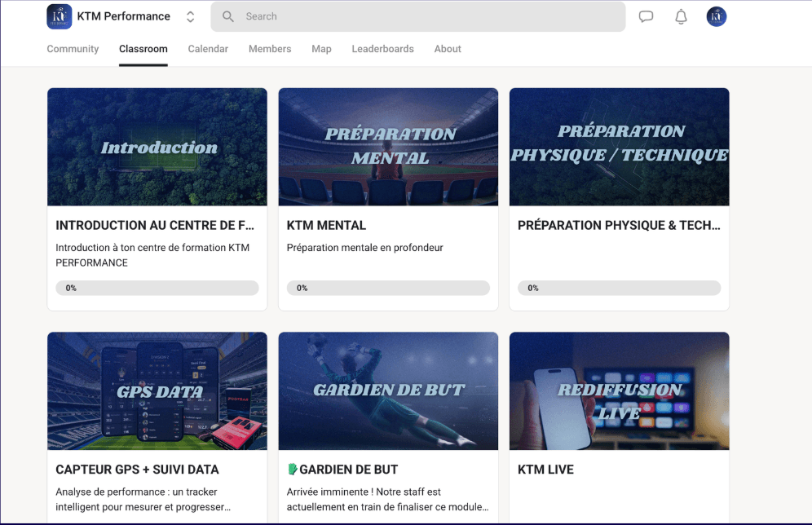Click the GARDIEN DE BUT course title
This screenshot has width=812, height=525.
pos(348,470)
